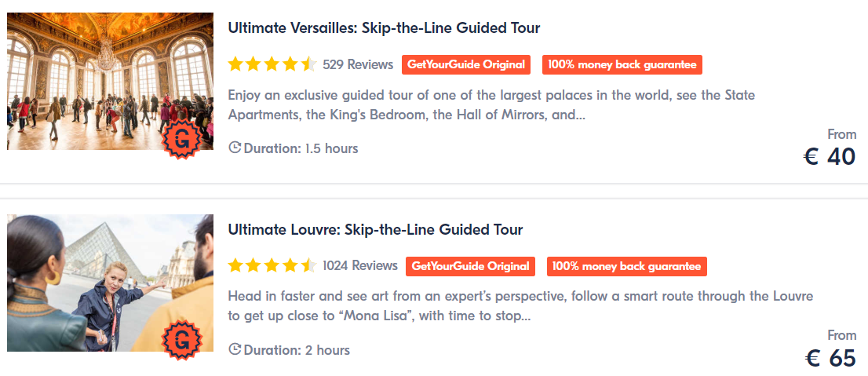Open the Louvre pyramid guide thumbnail
The height and width of the screenshot is (376, 868).
click(x=110, y=283)
